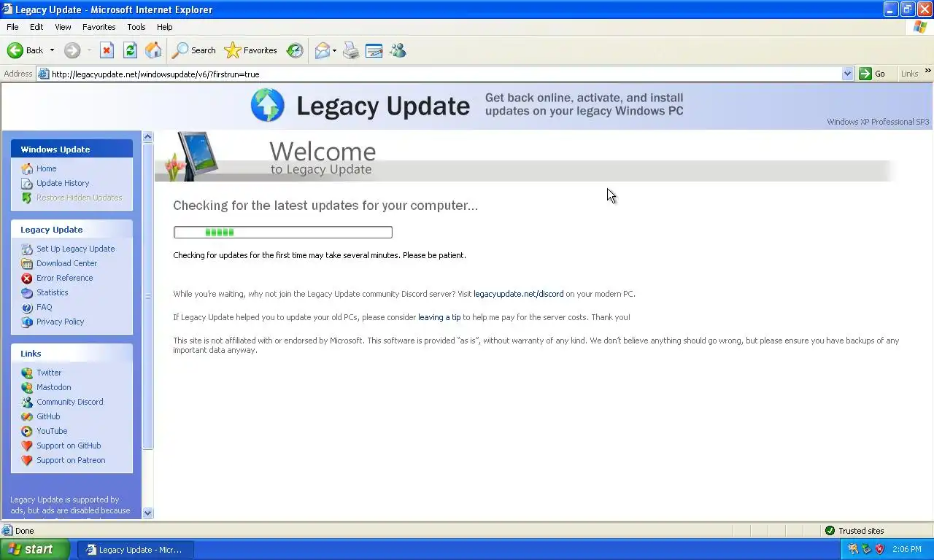Open the Download Center link
The height and width of the screenshot is (560, 934).
pos(66,263)
